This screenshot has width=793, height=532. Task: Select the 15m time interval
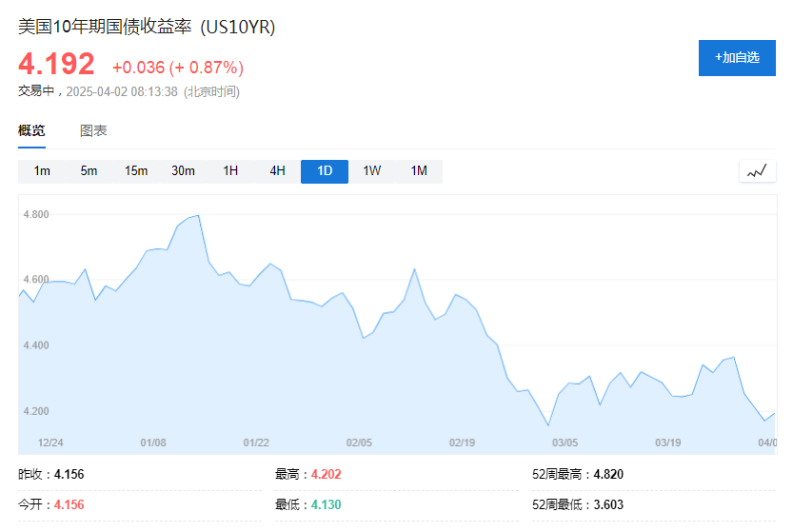tap(136, 171)
